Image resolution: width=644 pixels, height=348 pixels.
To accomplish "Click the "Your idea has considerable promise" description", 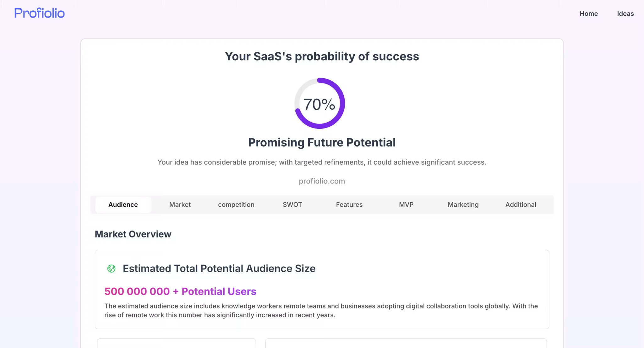I will click(322, 162).
